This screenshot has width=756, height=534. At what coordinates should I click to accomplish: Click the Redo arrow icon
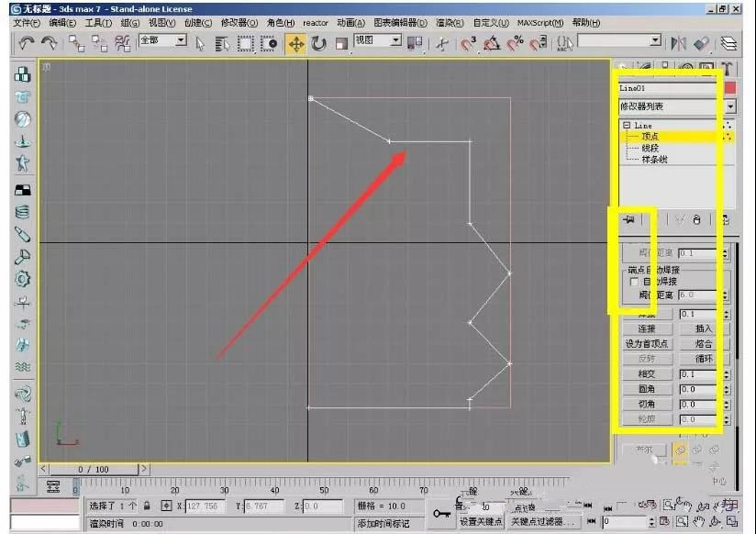[x=50, y=44]
